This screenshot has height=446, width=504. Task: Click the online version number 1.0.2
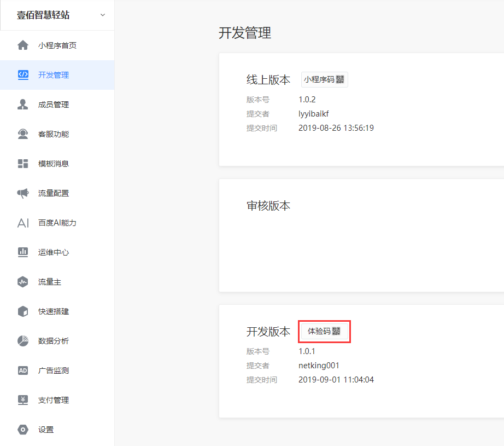pyautogui.click(x=307, y=100)
